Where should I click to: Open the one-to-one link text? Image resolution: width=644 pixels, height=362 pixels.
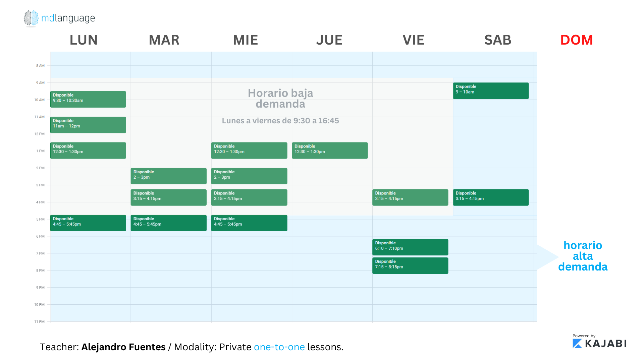click(279, 347)
